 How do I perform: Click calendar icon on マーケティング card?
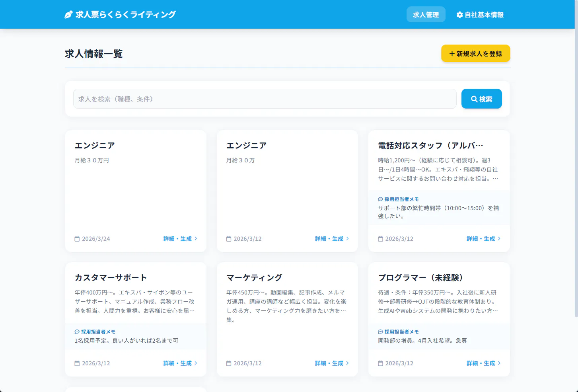pos(229,363)
